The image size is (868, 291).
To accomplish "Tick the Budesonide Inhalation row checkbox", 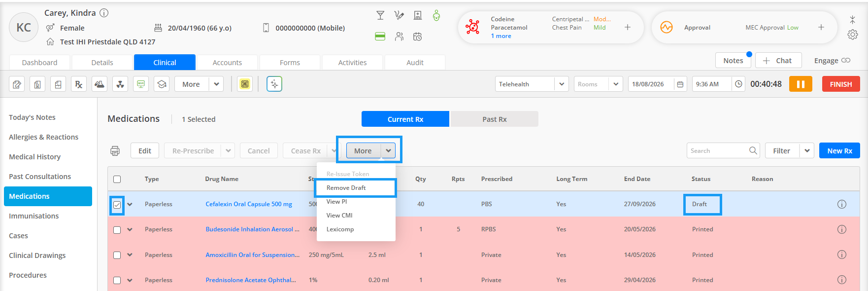I will [117, 230].
